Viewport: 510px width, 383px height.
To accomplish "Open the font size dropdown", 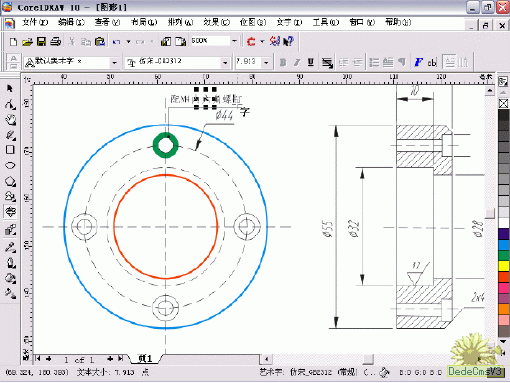I will (266, 62).
